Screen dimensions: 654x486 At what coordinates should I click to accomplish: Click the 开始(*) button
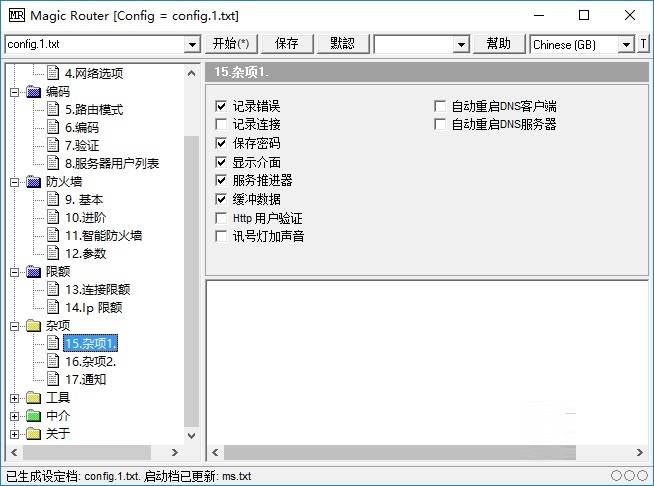[x=231, y=44]
